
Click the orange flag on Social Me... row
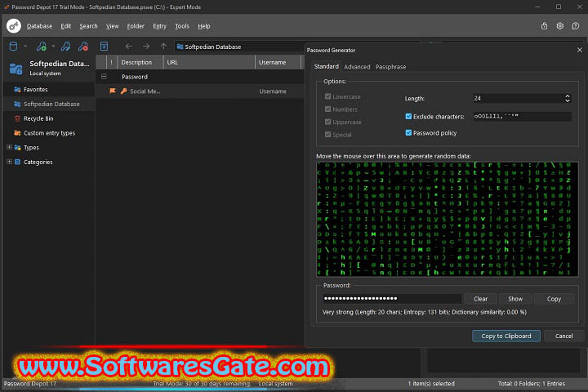pyautogui.click(x=113, y=91)
